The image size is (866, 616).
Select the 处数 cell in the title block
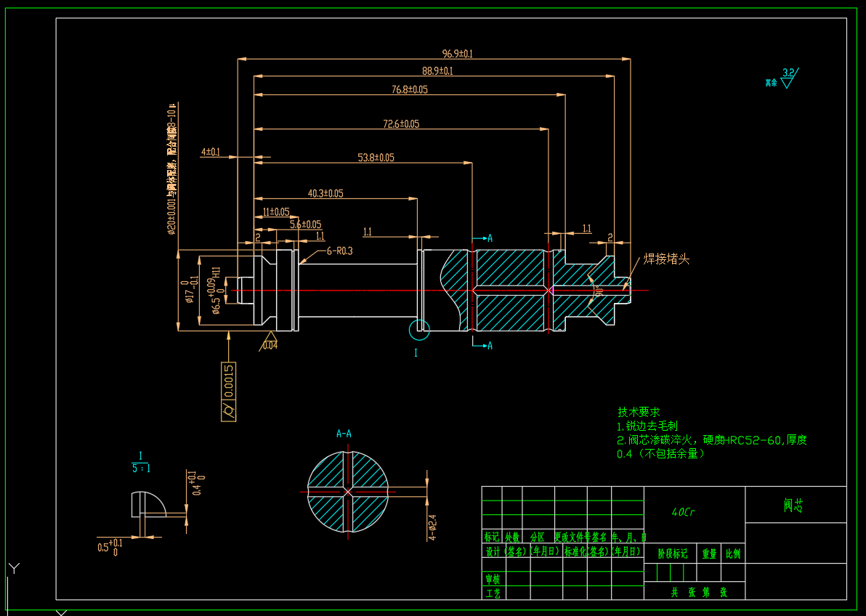point(512,536)
